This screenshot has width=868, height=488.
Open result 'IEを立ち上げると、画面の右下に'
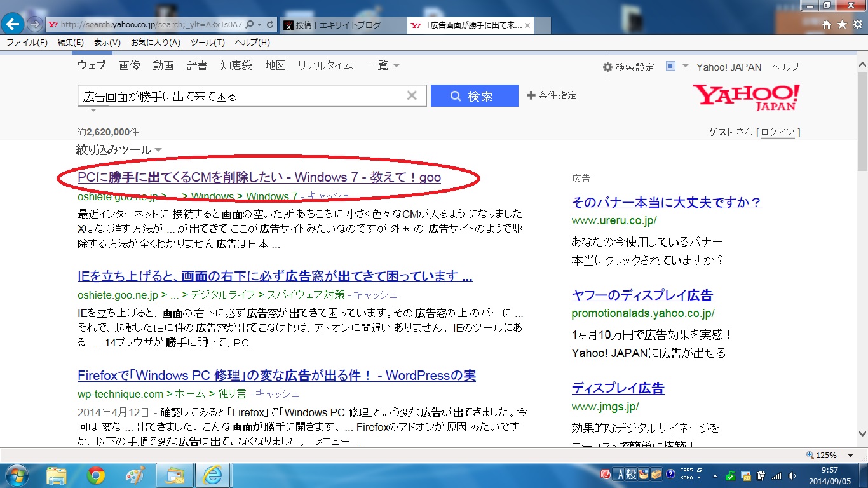pos(275,276)
